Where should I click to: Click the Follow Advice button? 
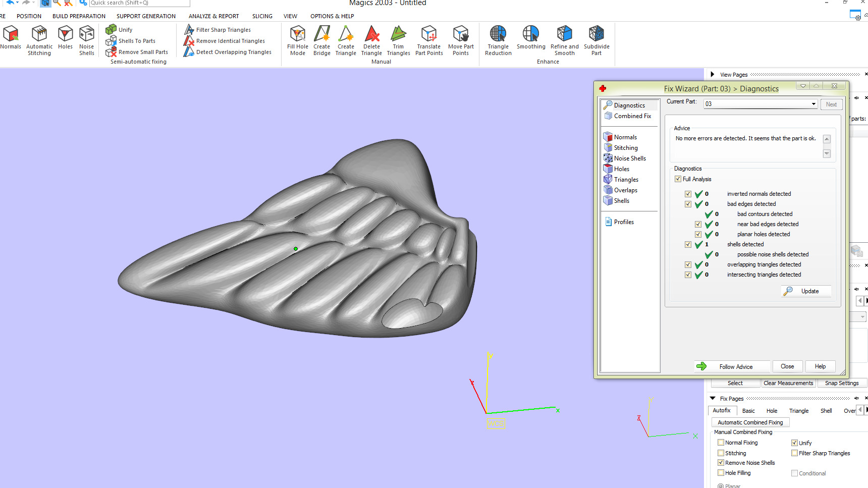click(x=732, y=366)
